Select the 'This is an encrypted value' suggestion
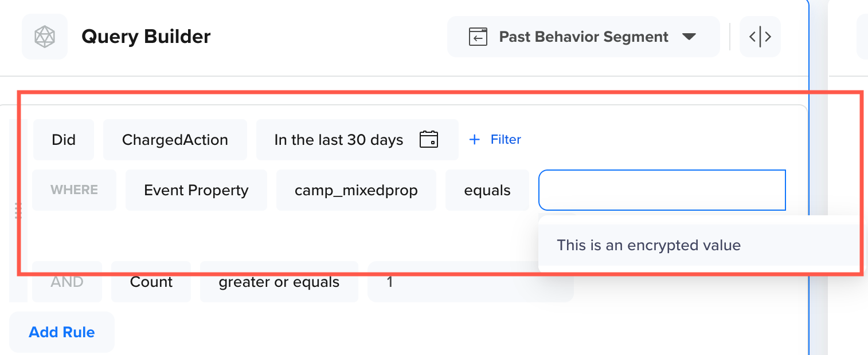Viewport: 868px width, 355px height. [x=648, y=244]
